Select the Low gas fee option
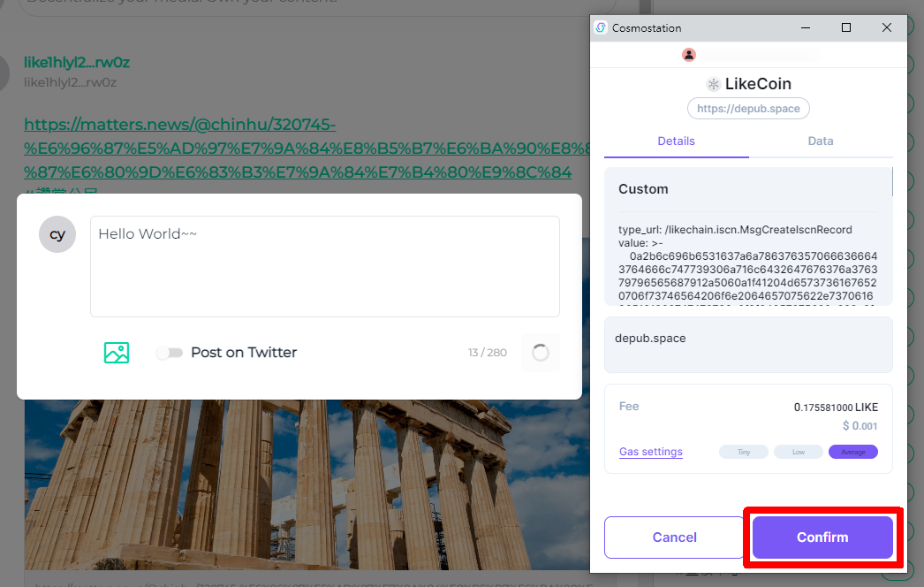 click(799, 452)
